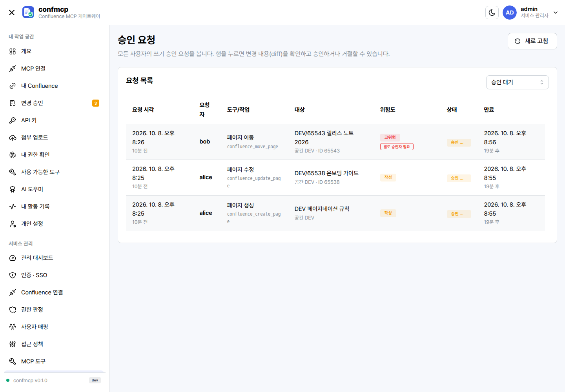The image size is (565, 392).
Task: Click the 첨부 업로드 cloud icon
Action: (x=13, y=138)
